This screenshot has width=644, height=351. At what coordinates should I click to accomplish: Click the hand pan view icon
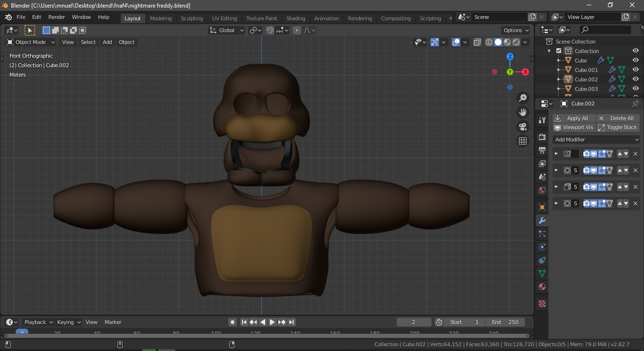pyautogui.click(x=523, y=112)
